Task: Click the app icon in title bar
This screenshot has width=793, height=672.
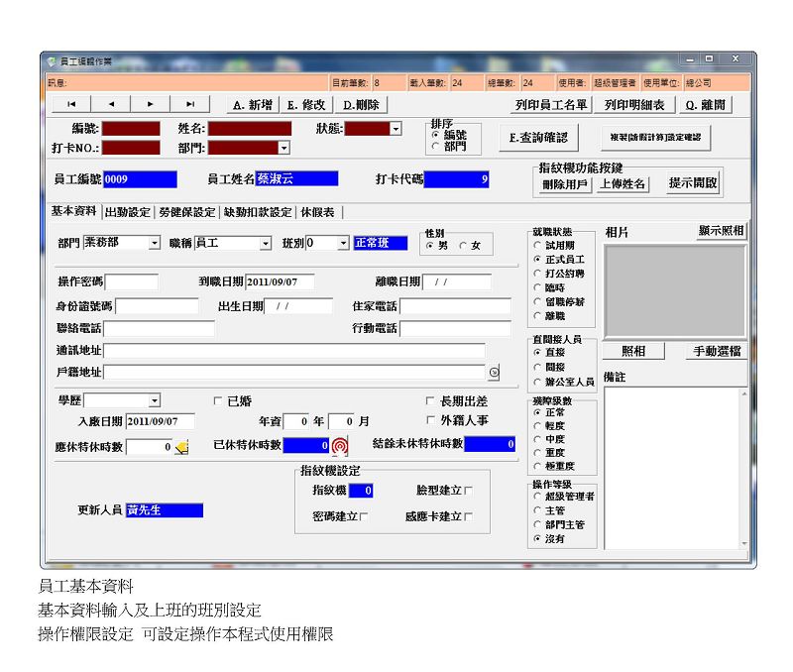Action: coord(52,61)
